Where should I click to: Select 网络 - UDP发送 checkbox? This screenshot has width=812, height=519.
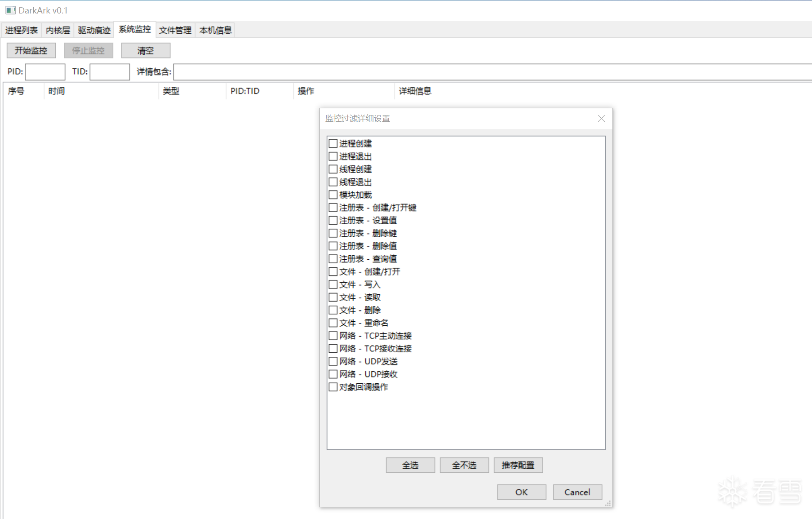tap(333, 361)
